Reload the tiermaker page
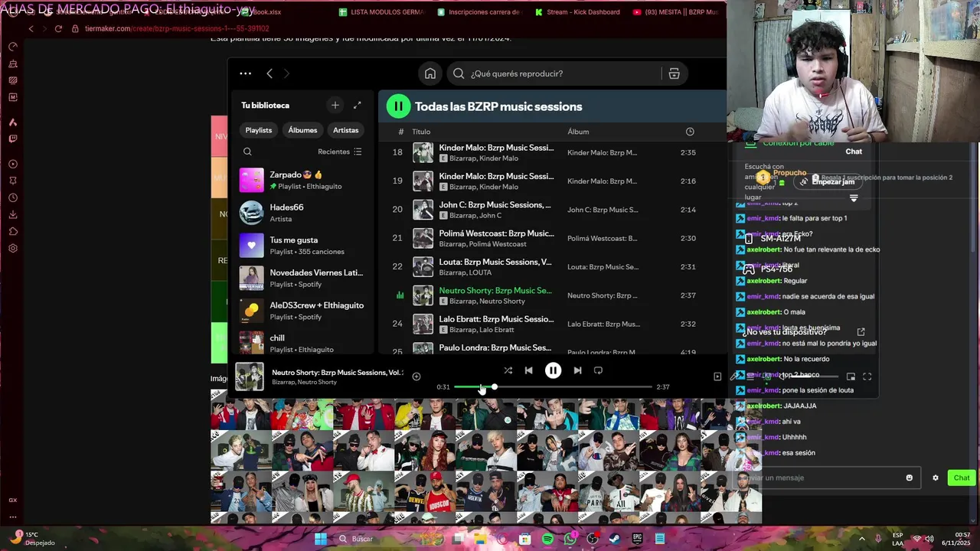 coord(58,28)
